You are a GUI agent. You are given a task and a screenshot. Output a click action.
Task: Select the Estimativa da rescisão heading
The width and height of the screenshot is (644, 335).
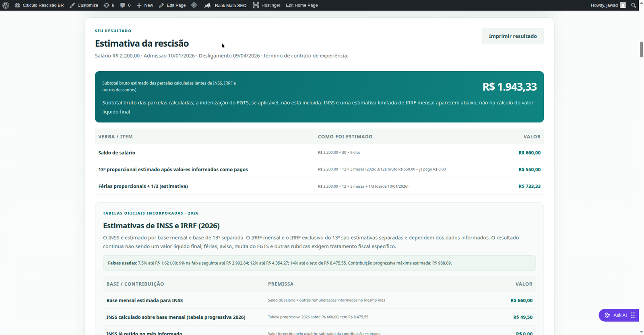pos(142,43)
